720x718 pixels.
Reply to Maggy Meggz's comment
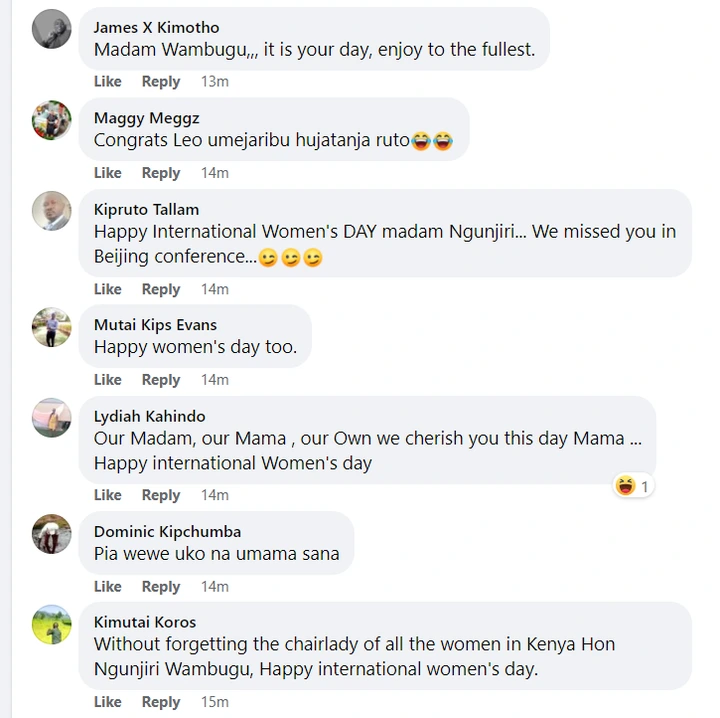[x=161, y=173]
